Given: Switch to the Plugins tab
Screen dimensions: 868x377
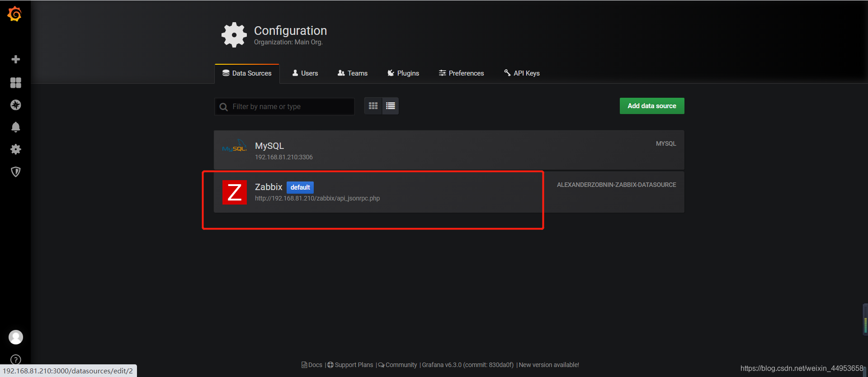Looking at the screenshot, I should (x=403, y=73).
